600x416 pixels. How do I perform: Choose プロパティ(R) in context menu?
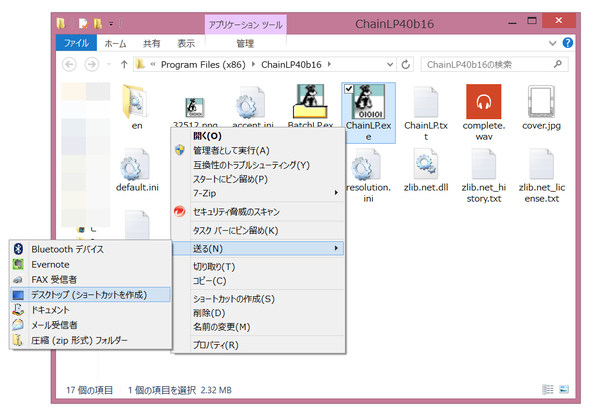coord(258,345)
